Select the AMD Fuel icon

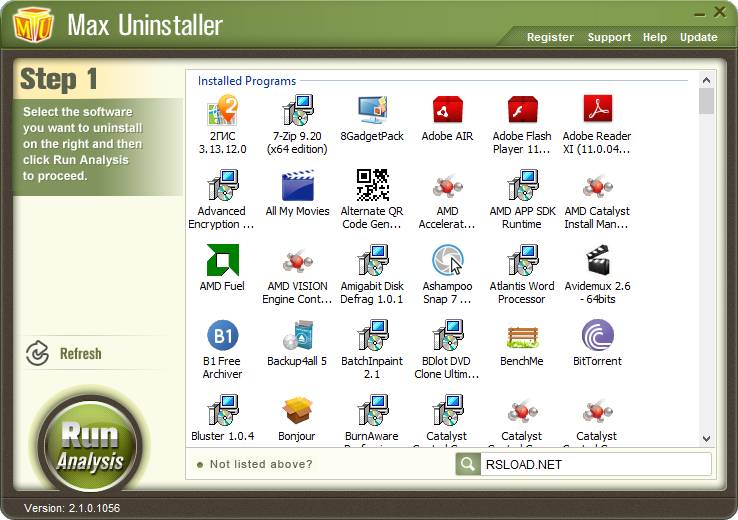tap(222, 260)
